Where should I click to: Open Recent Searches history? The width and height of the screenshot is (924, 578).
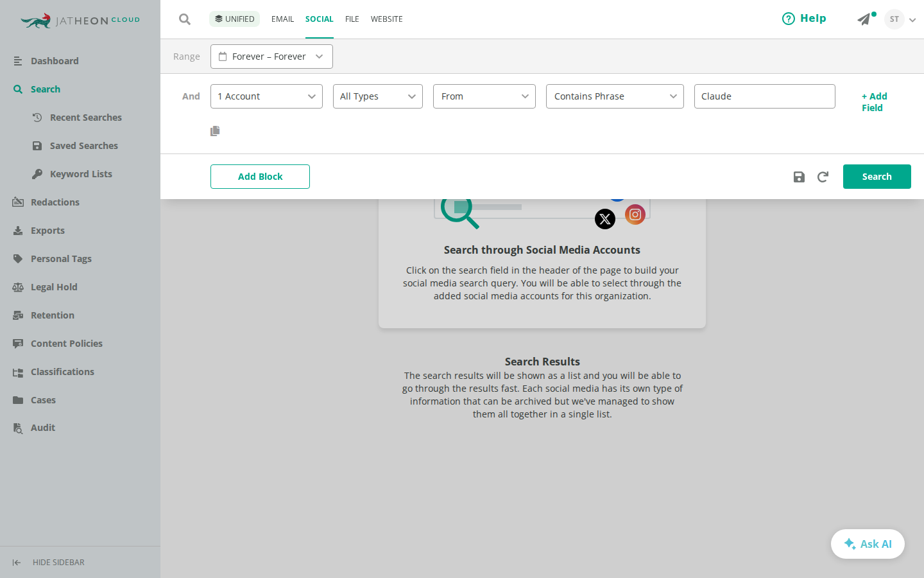[85, 118]
